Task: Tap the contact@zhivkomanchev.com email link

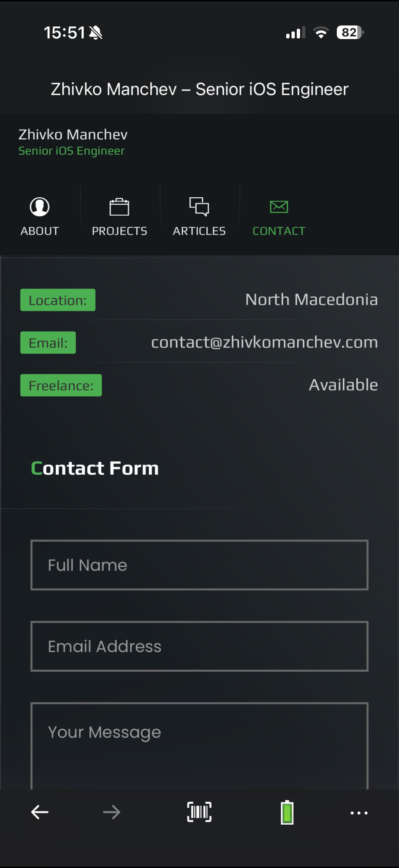Action: pos(264,342)
